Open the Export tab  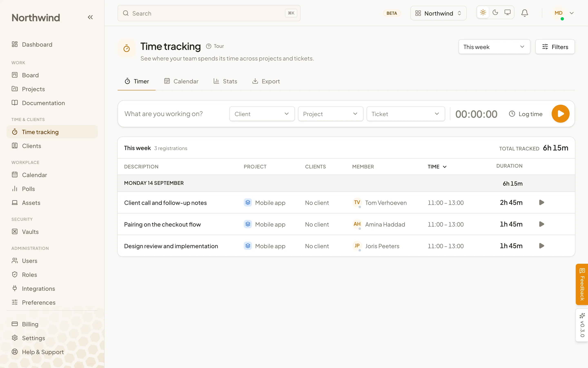(x=266, y=81)
